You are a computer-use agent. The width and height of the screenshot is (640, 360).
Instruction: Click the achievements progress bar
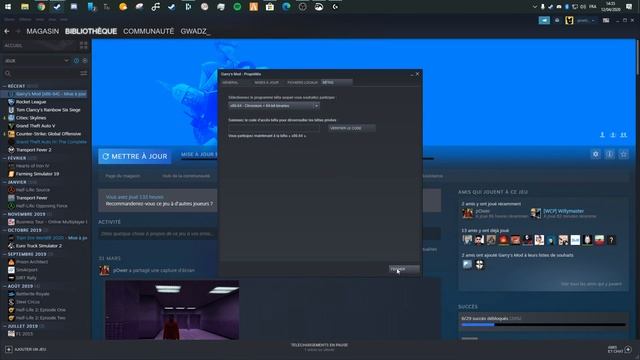(x=543, y=325)
